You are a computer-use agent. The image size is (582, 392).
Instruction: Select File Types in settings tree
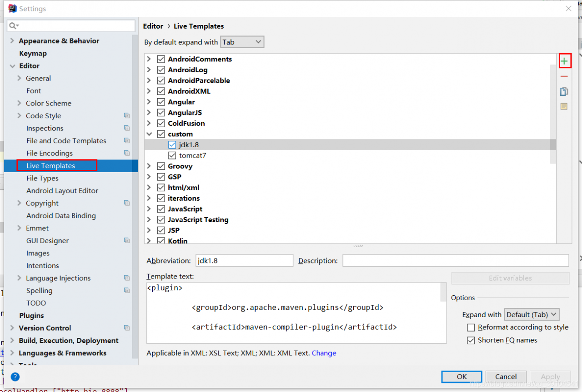pyautogui.click(x=42, y=179)
